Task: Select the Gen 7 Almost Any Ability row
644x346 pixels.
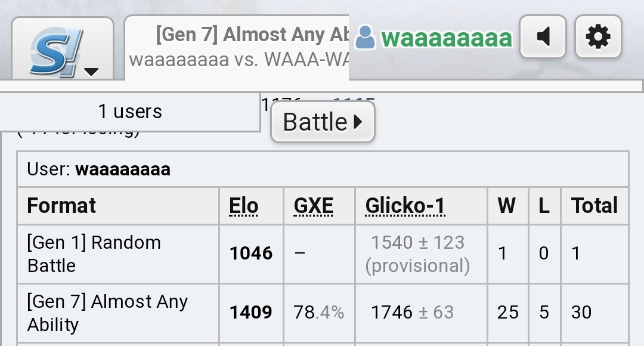Action: pyautogui.click(x=323, y=313)
